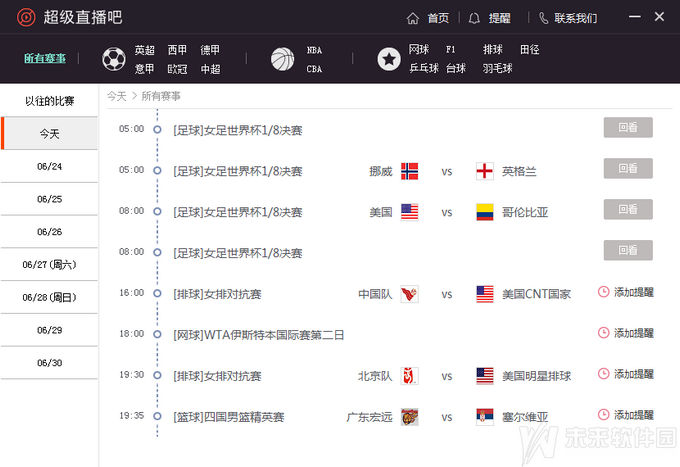The image size is (680, 467).
Task: Filter by 德甲 league
Action: tap(210, 50)
